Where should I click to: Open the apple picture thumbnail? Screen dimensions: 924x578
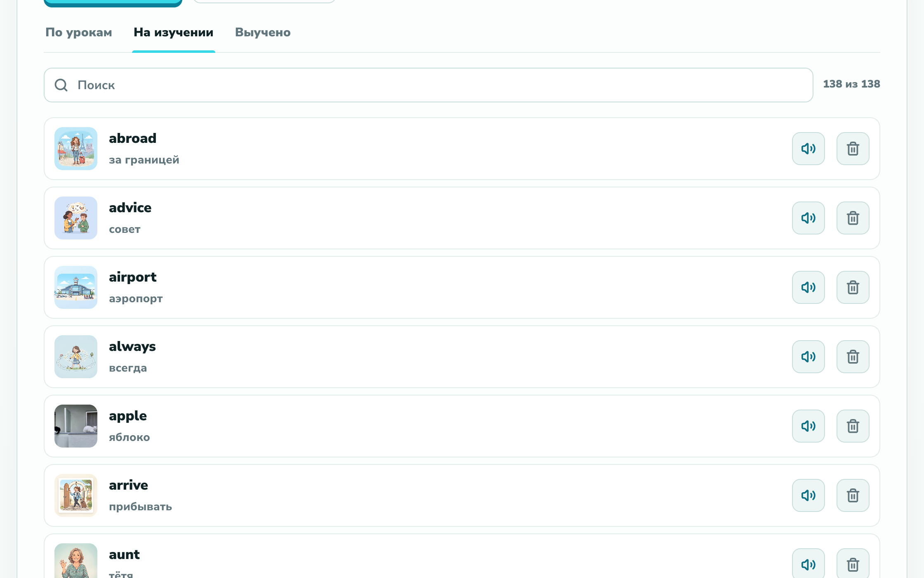(76, 426)
